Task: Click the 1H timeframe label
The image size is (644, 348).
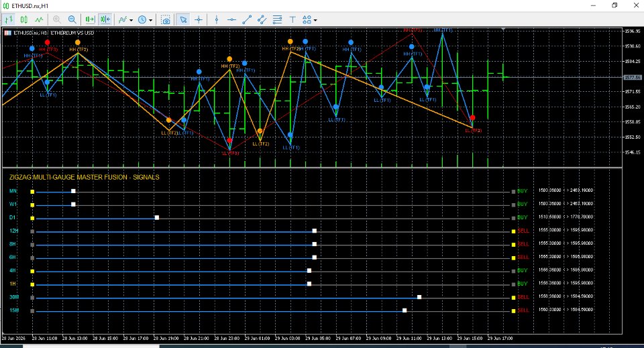Action: point(13,284)
